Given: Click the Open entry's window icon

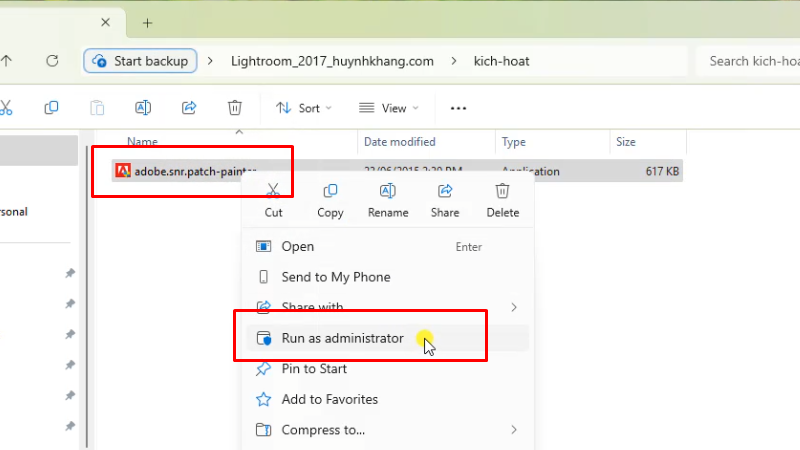Looking at the screenshot, I should point(263,246).
